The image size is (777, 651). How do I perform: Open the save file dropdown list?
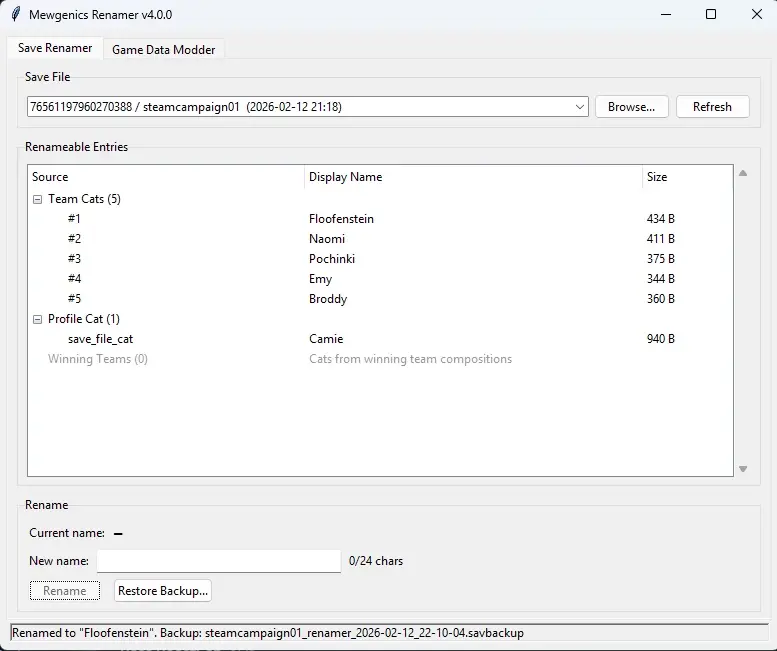click(580, 107)
